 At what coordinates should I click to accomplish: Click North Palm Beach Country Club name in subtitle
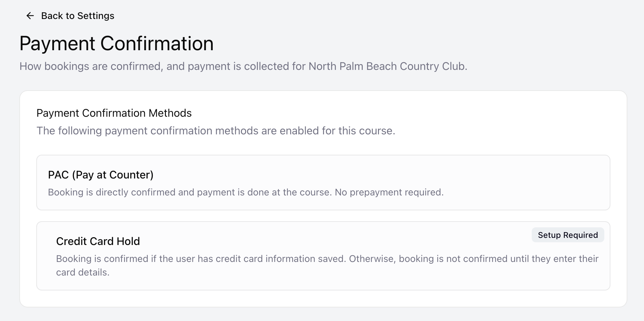386,66
